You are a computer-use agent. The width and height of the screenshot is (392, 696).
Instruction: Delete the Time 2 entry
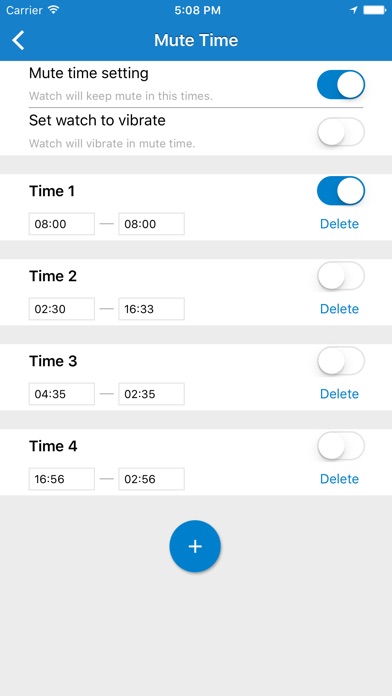point(340,308)
